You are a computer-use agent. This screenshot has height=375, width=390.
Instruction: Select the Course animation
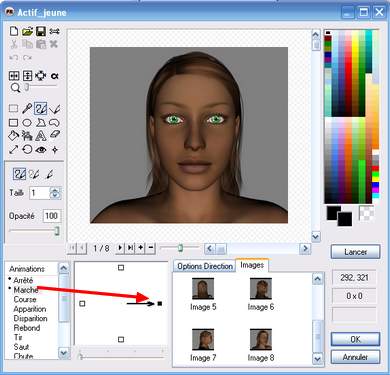[x=25, y=299]
